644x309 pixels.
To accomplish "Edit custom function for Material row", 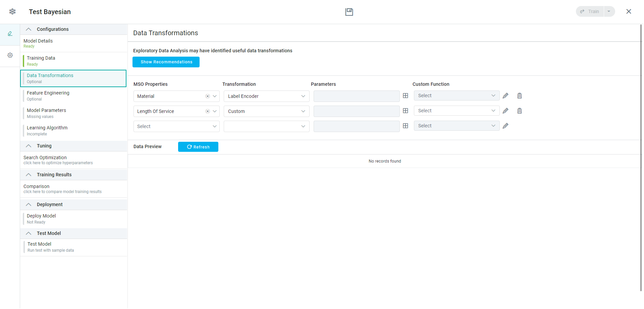I will point(505,96).
